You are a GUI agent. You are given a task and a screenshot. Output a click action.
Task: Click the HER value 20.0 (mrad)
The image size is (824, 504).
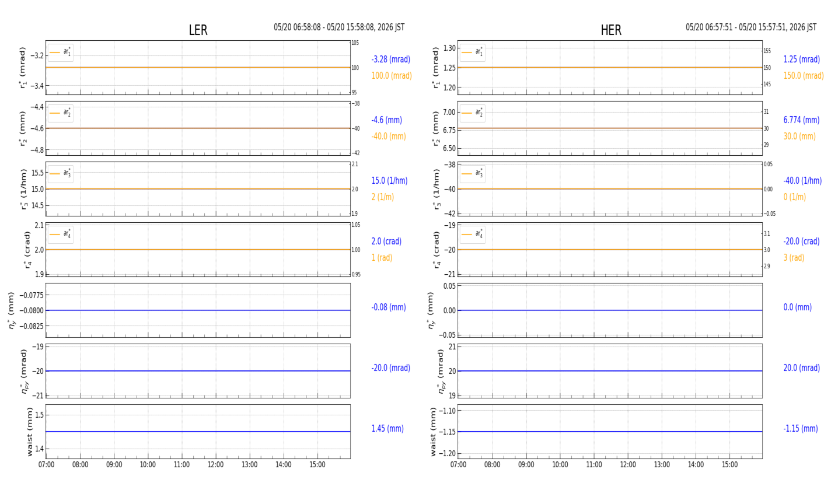pyautogui.click(x=802, y=368)
